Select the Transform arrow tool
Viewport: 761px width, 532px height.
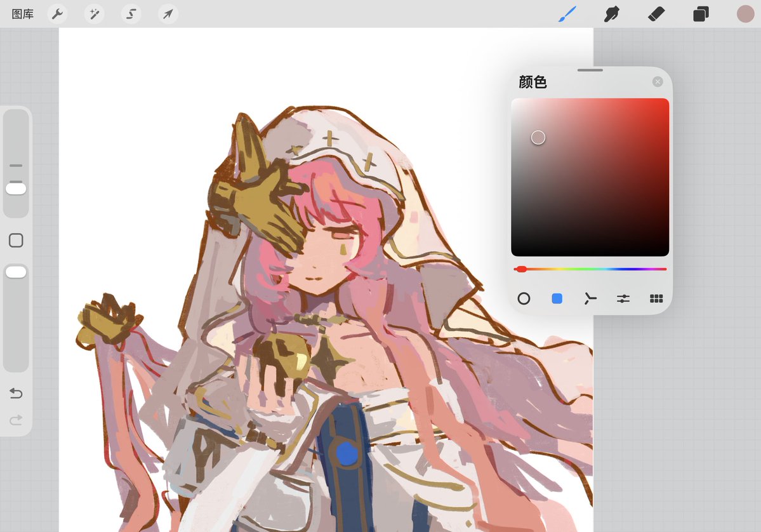168,14
